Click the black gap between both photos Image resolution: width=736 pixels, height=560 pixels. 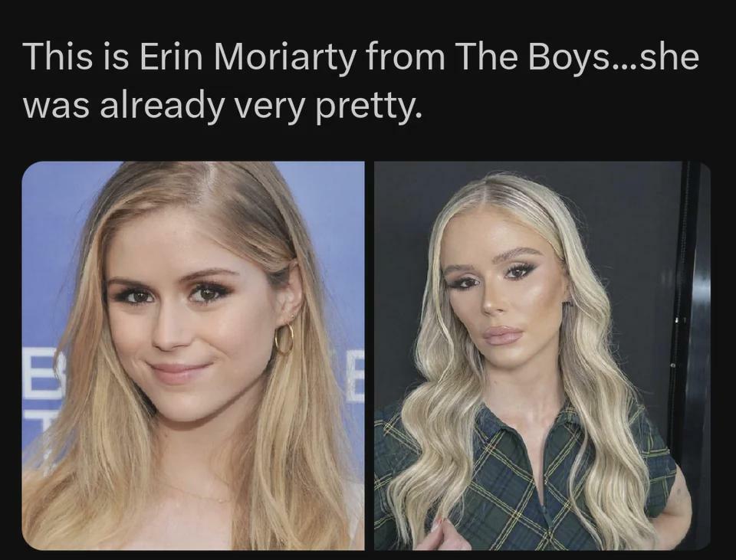click(x=370, y=355)
